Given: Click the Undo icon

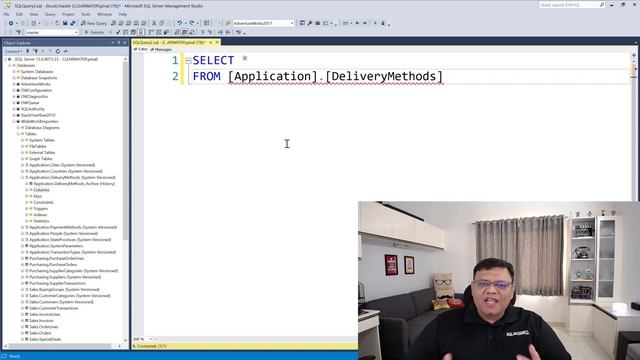Looking at the screenshot, I should point(179,23).
